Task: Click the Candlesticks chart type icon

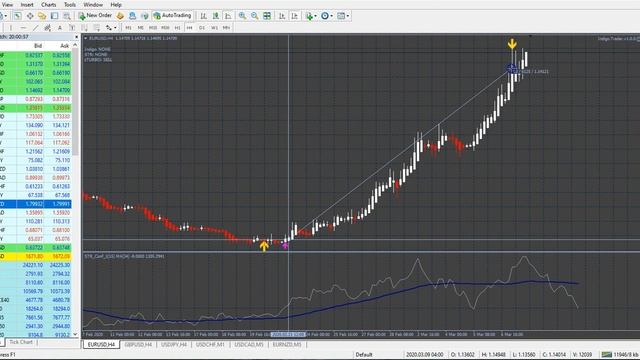Action: click(216, 16)
